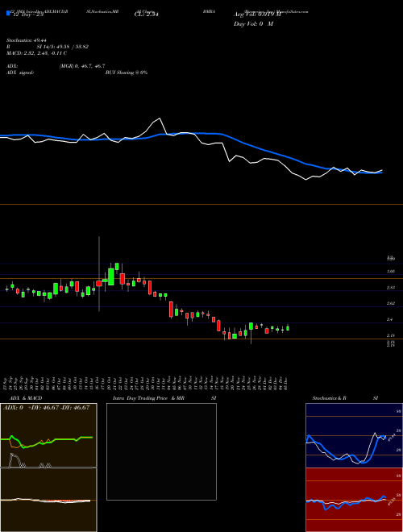403x532 pixels.
Task: Click the tallest green candlestick near the high
Action: point(111,276)
